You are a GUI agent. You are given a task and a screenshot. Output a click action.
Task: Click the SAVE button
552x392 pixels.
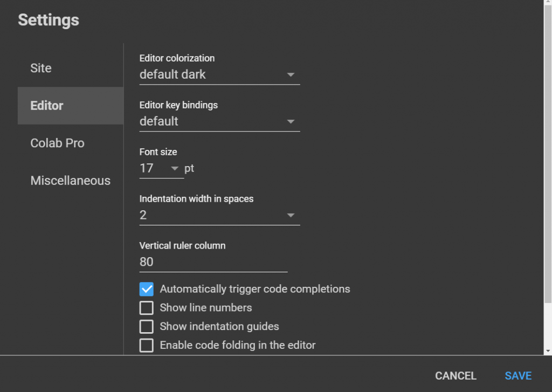[518, 376]
